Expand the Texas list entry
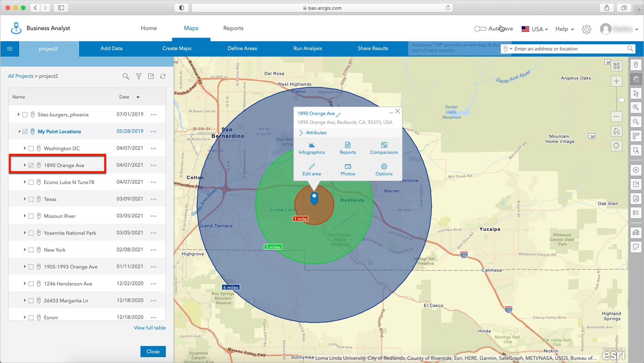Screen dimensions: 644x363 pos(25,199)
